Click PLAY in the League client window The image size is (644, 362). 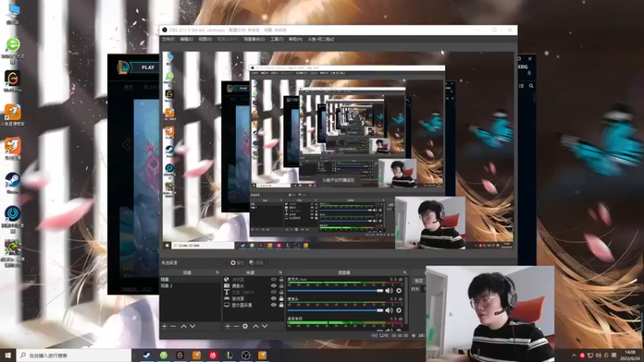coord(148,68)
